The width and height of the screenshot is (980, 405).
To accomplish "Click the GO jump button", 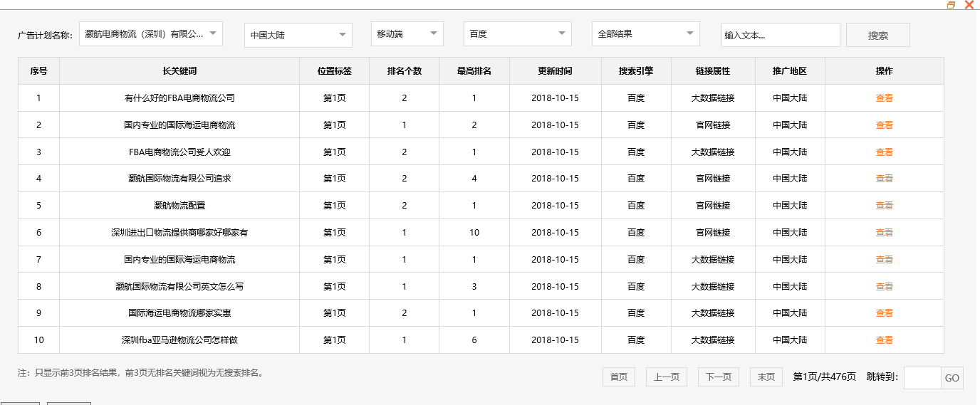I will point(952,378).
